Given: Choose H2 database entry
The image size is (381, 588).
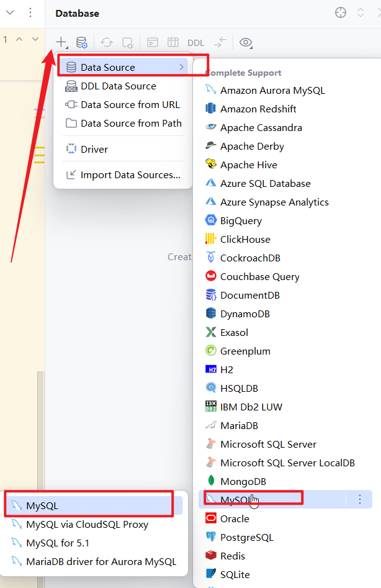Looking at the screenshot, I should click(x=285, y=369).
